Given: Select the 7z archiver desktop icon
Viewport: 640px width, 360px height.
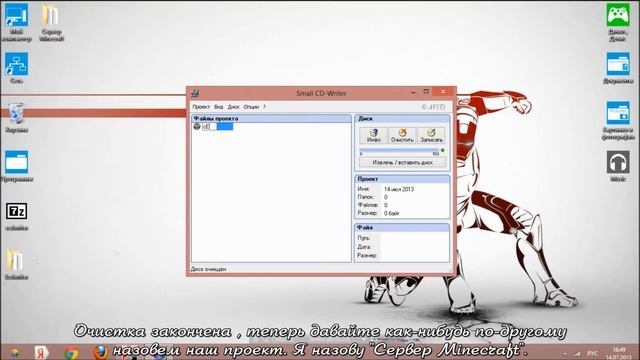Looking at the screenshot, I should click(16, 216).
